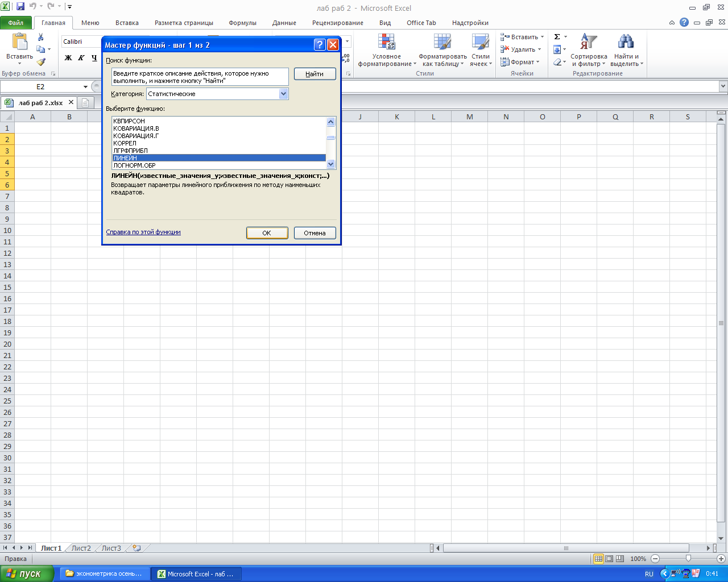Screen dimensions: 728x582
Task: Select ЛИНЕЙН in function list
Action: (x=219, y=158)
